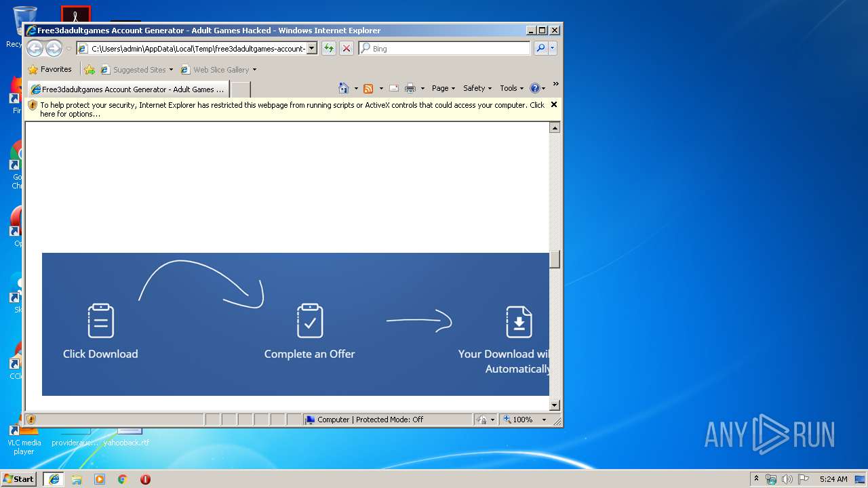This screenshot has height=488, width=868.
Task: Click the magnifier Search button
Action: [540, 48]
